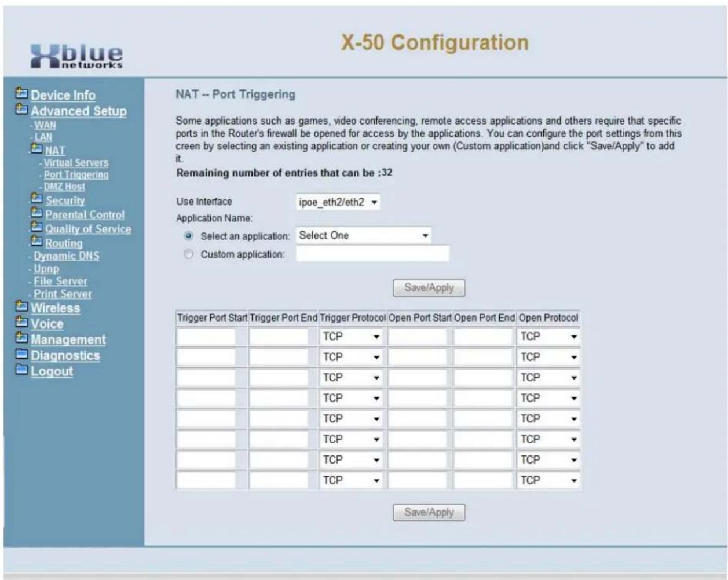Screen dimensions: 728x580
Task: Click the bottom Save/Apply button
Action: coord(429,513)
